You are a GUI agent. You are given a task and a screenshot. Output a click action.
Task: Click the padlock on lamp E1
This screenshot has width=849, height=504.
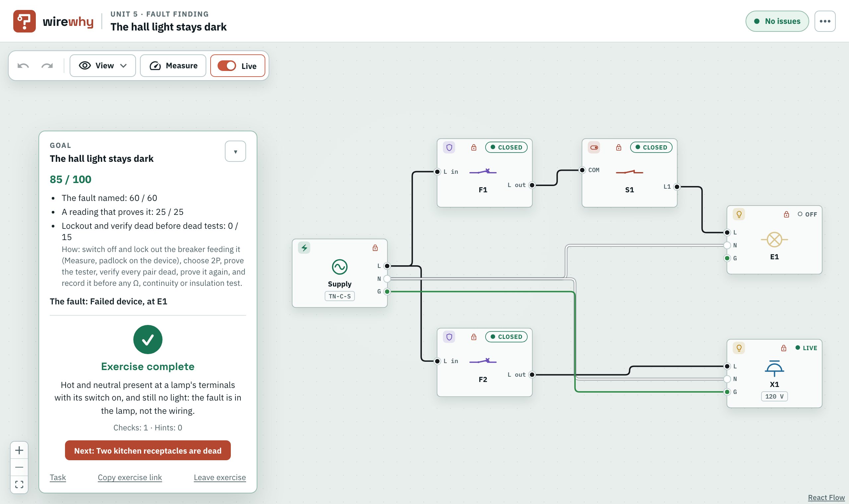(787, 214)
